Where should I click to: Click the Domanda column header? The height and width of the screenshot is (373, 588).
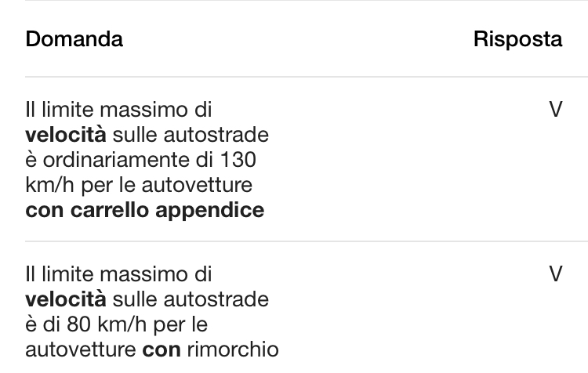[74, 39]
